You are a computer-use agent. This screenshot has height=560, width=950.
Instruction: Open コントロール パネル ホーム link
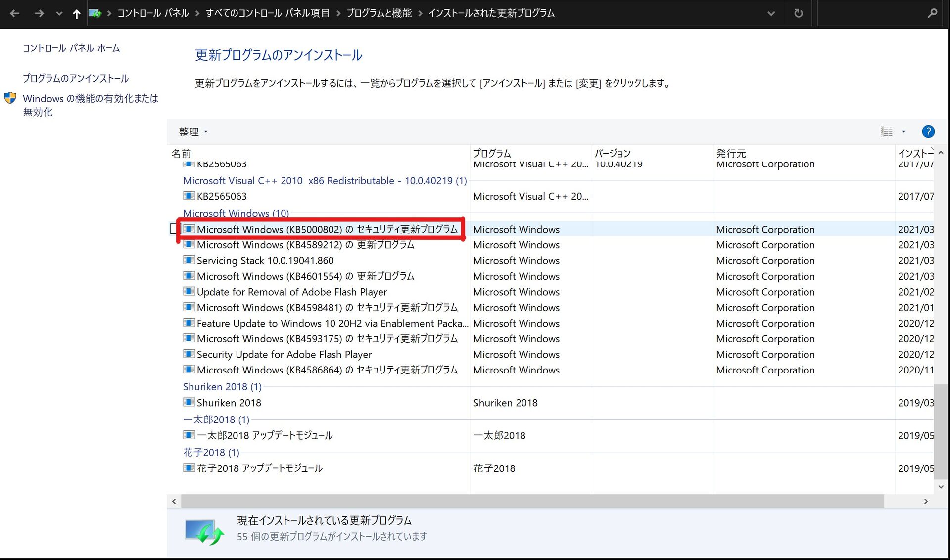point(71,48)
